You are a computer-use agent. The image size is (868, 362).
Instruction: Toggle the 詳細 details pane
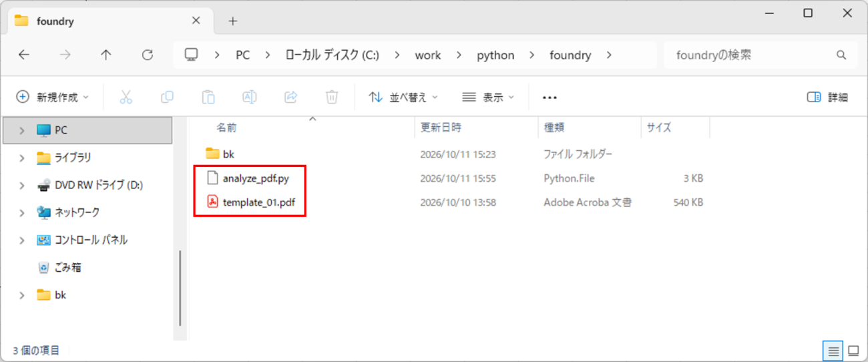(827, 98)
